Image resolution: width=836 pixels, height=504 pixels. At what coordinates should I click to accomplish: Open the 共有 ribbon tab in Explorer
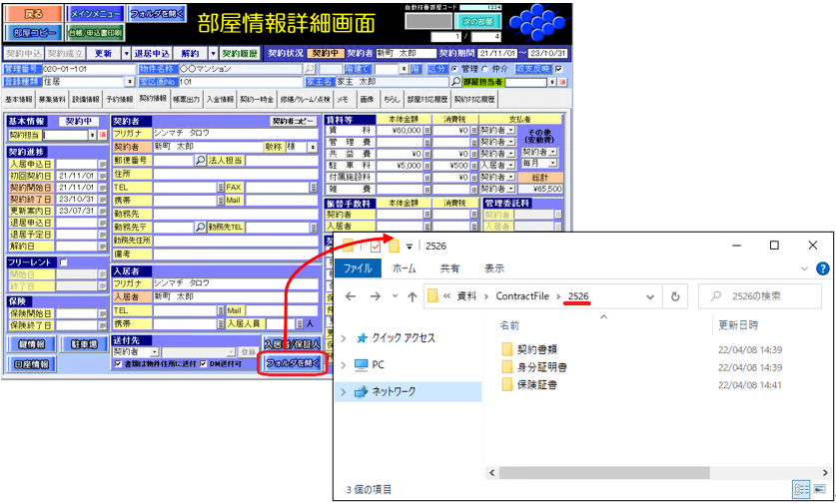tap(449, 268)
